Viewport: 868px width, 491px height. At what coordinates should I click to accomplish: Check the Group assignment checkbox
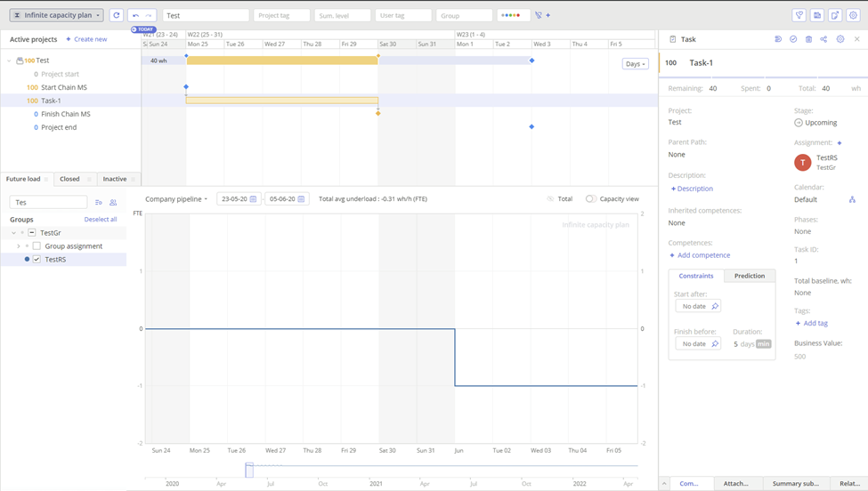[x=37, y=246]
